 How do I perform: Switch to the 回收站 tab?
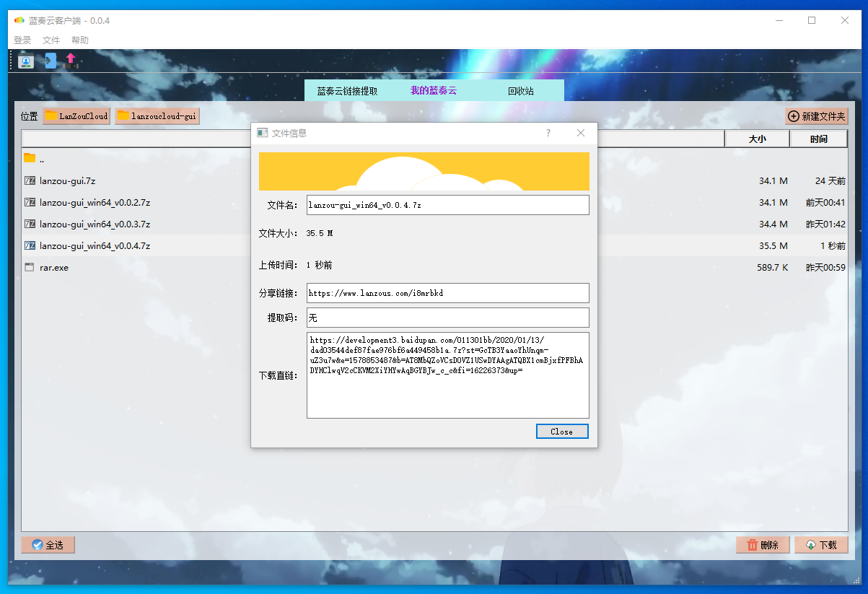(x=522, y=90)
